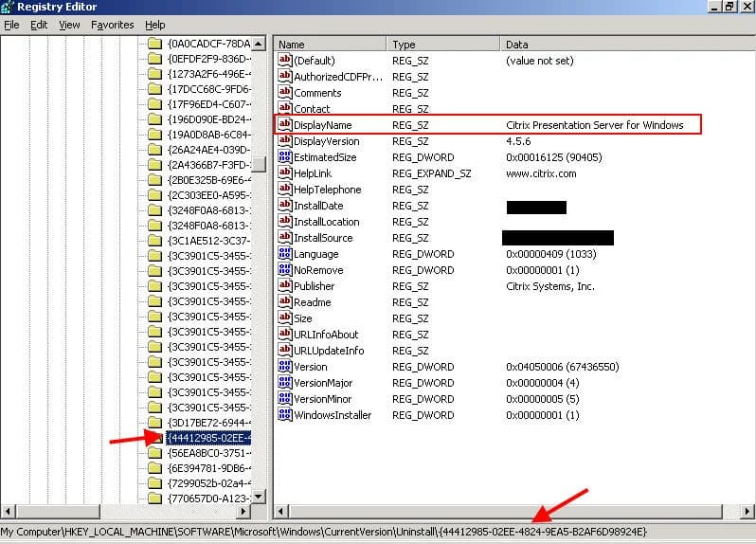
Task: Click folder icon of {0A0CADCF-78DA key
Action: tap(154, 44)
